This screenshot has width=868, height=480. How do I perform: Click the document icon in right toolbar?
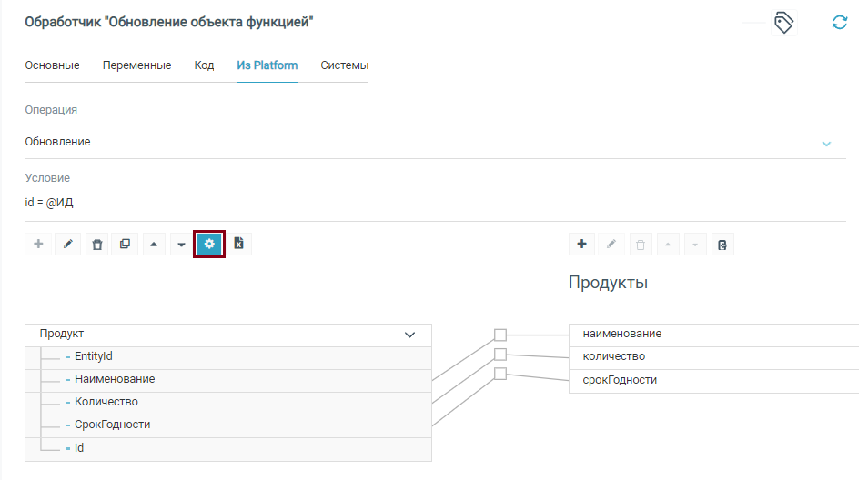coord(722,244)
